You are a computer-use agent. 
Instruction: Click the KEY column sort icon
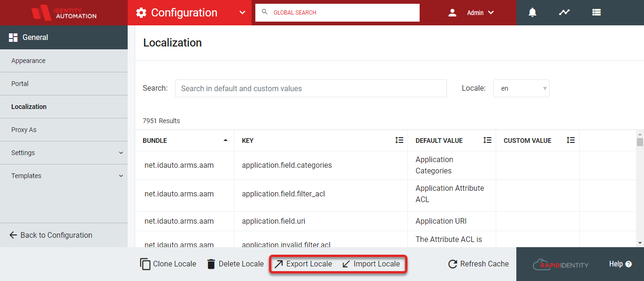click(399, 140)
